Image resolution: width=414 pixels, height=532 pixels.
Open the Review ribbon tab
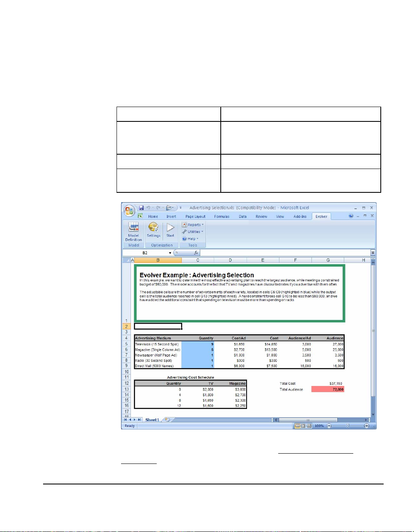click(261, 217)
